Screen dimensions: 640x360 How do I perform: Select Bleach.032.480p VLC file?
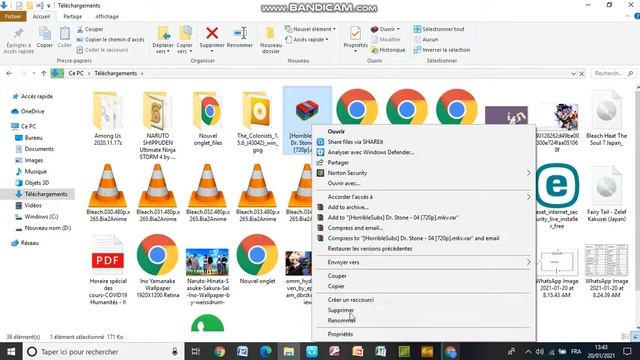207,193
